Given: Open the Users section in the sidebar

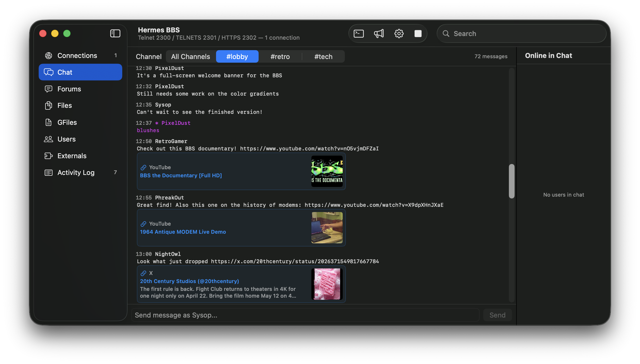Looking at the screenshot, I should coord(66,139).
